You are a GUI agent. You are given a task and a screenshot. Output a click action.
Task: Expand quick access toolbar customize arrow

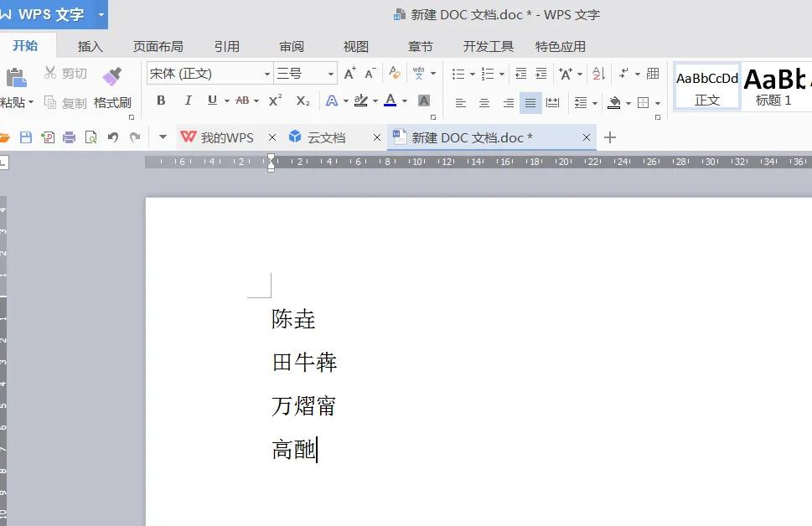pos(163,137)
